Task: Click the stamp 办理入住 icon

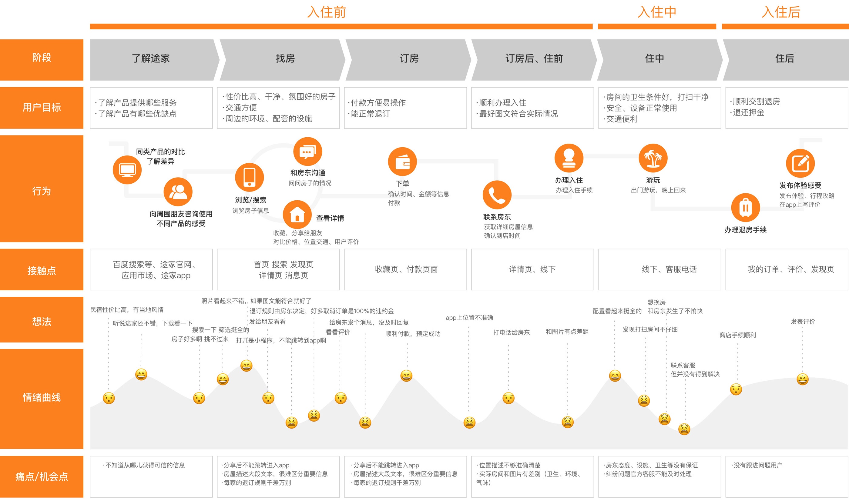Action: [x=569, y=158]
